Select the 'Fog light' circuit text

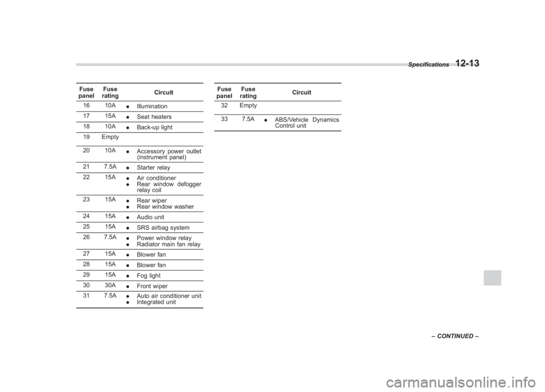click(x=148, y=276)
